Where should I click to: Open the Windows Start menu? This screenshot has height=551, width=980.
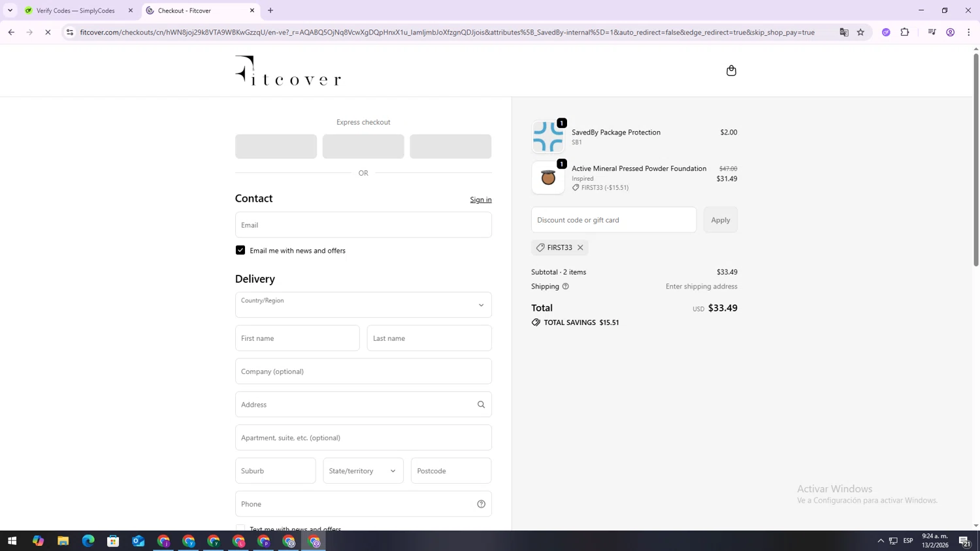[12, 541]
